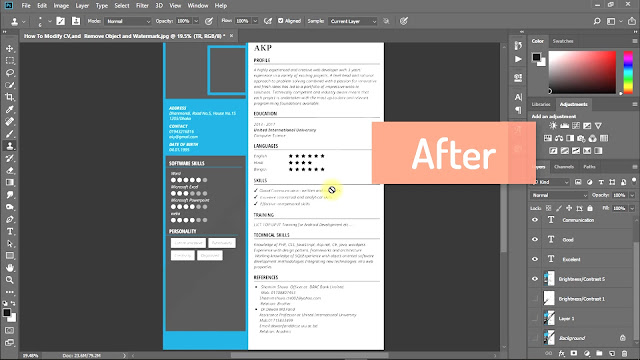Switch to the Swatches tab
Image resolution: width=640 pixels, height=360 pixels.
coord(563,41)
